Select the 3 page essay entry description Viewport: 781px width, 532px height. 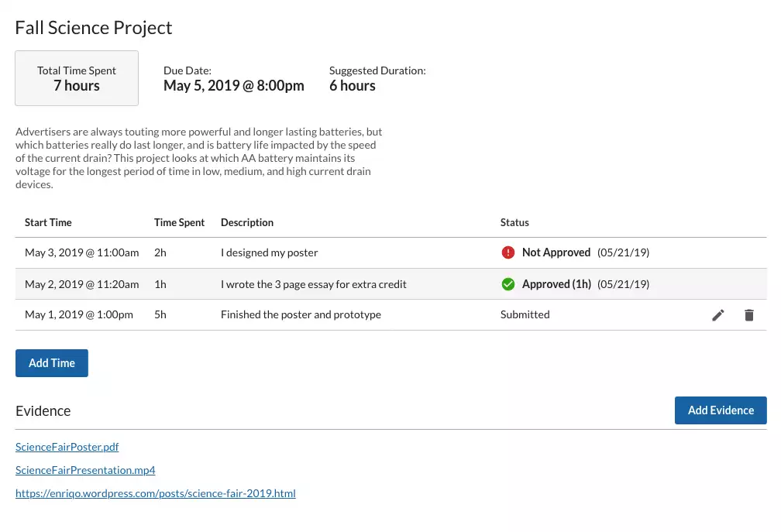click(314, 284)
